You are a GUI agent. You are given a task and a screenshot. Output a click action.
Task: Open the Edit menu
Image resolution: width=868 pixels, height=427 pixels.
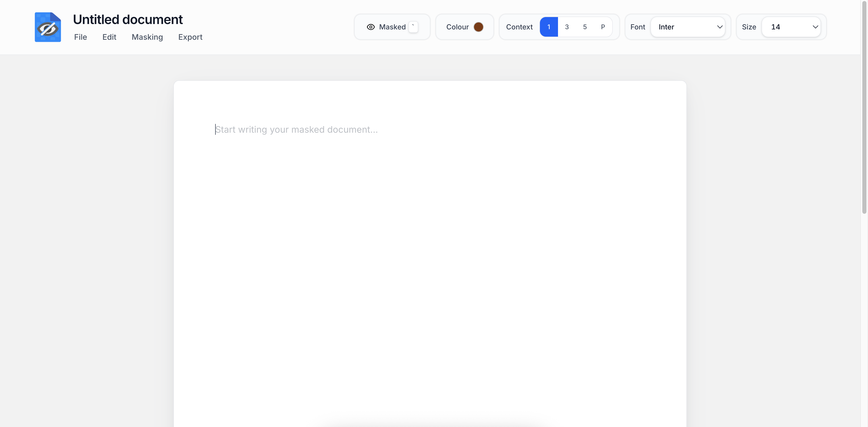click(x=109, y=37)
